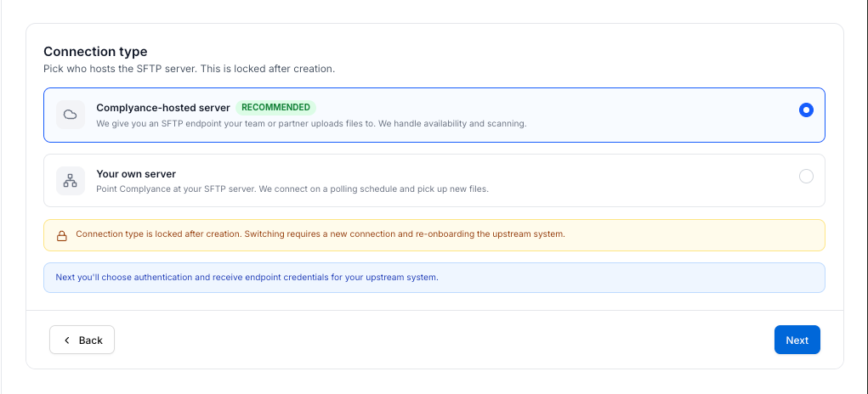Click the "Point Complyance at your SFTP server" description
The image size is (868, 394).
(x=292, y=189)
